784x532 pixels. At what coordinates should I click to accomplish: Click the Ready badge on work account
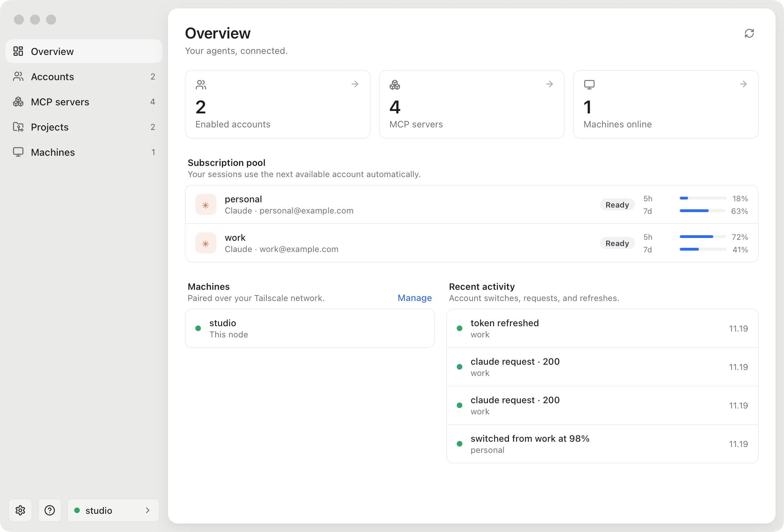617,243
